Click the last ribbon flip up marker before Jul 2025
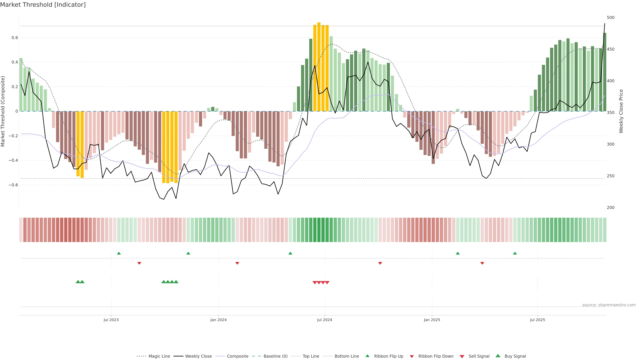644x362 pixels. [515, 253]
